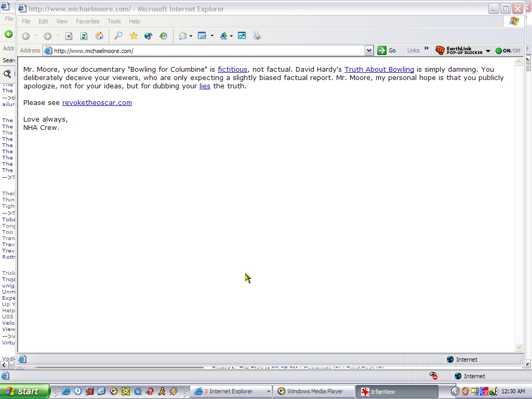Open the Truth About Bowling link
This screenshot has height=399, width=532.
(379, 69)
